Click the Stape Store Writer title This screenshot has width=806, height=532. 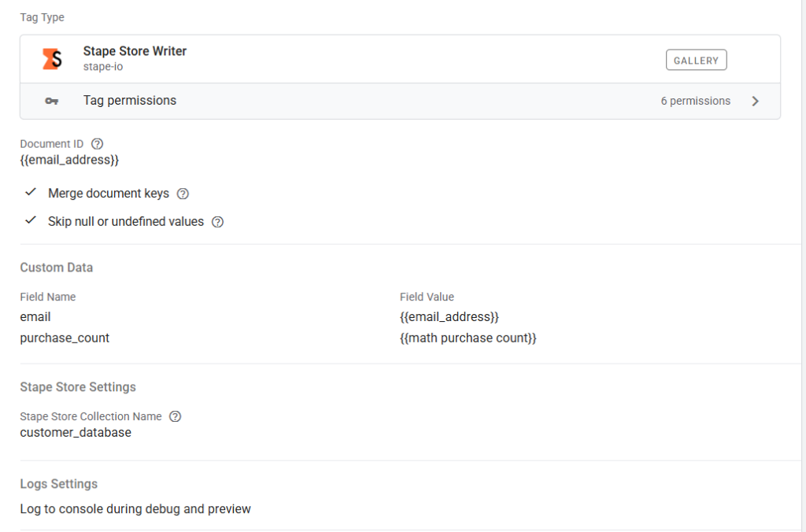click(x=135, y=51)
